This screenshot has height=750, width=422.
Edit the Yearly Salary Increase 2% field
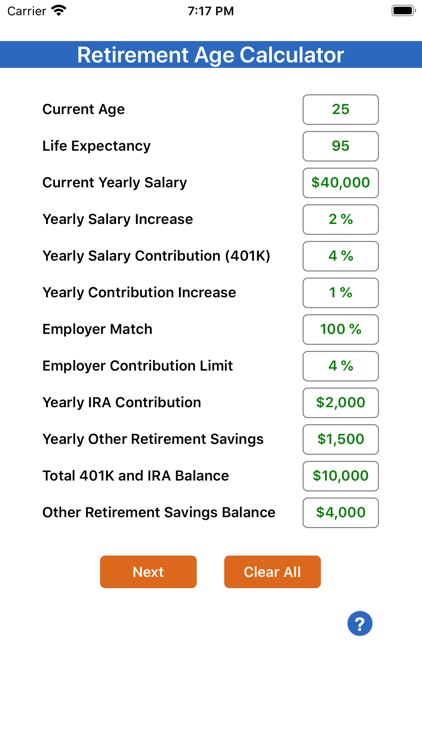pyautogui.click(x=341, y=220)
